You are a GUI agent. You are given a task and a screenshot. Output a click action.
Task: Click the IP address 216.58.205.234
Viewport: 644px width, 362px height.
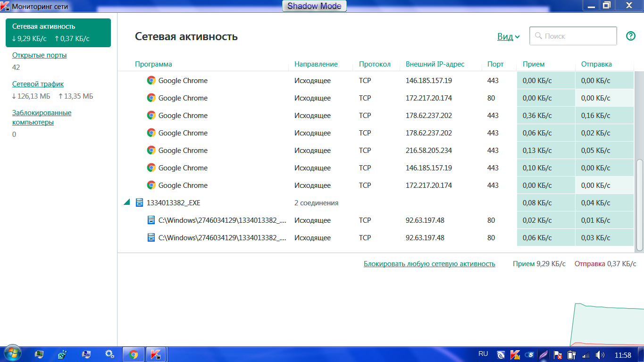click(429, 151)
